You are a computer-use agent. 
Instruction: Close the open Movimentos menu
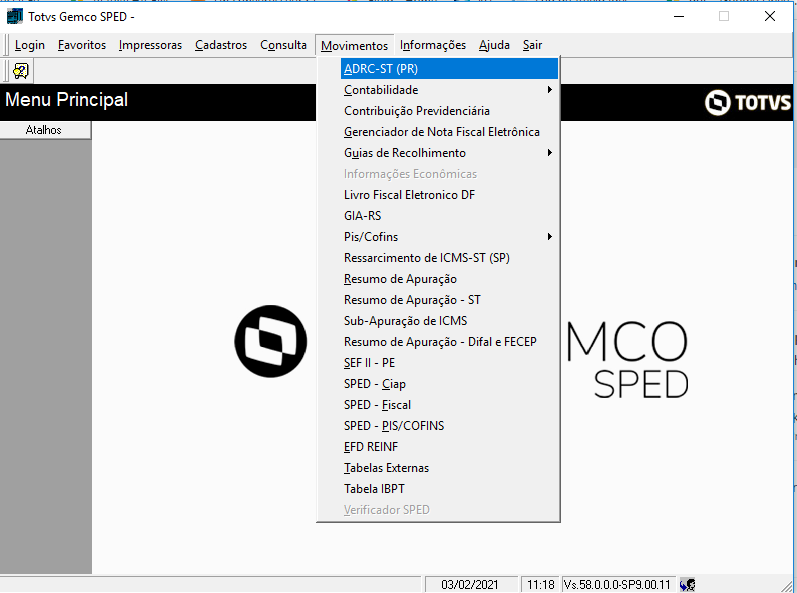354,46
